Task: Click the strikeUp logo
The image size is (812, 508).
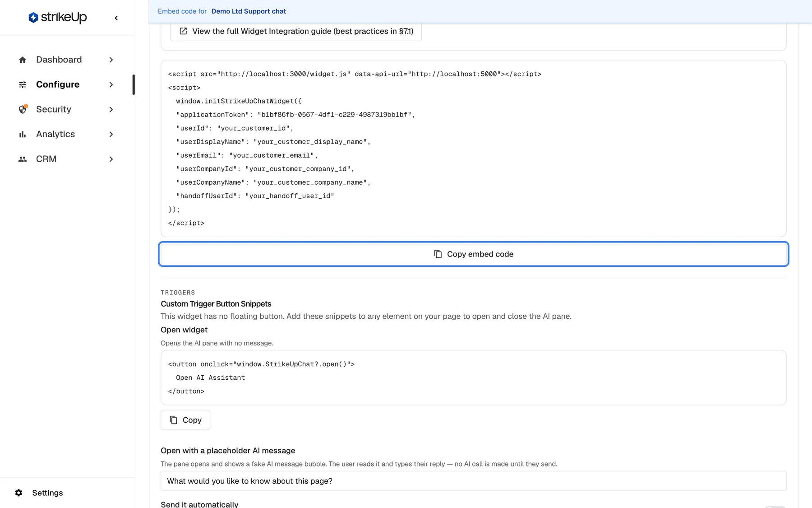Action: click(x=58, y=18)
